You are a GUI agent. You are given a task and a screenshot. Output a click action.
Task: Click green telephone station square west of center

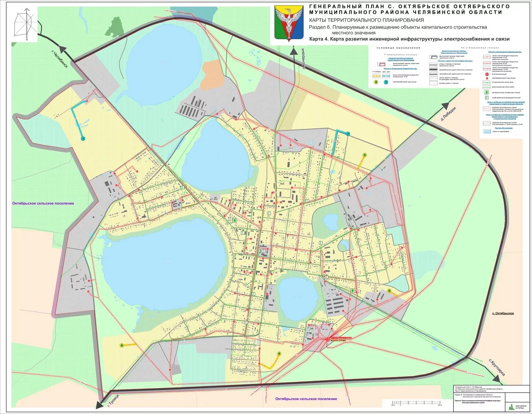(235, 220)
